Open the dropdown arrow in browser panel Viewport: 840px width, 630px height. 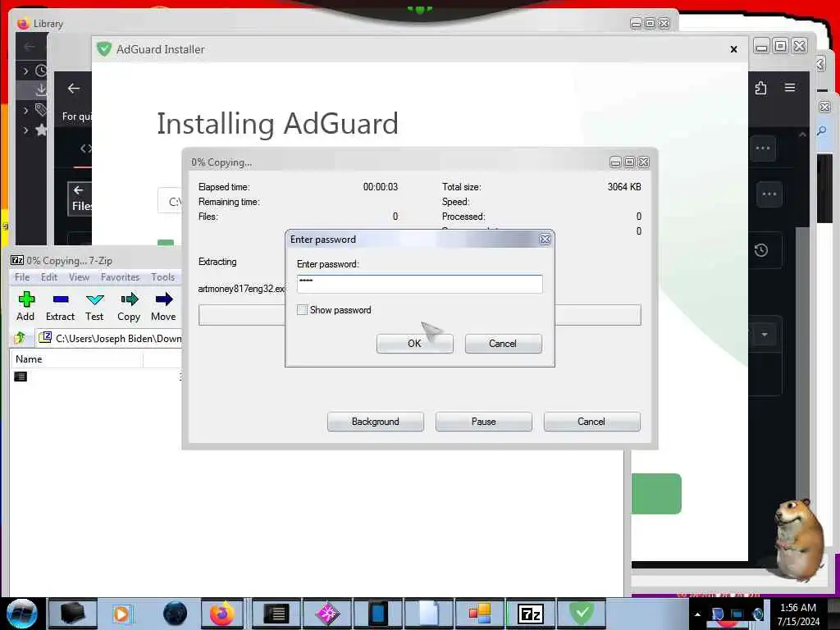[765, 335]
